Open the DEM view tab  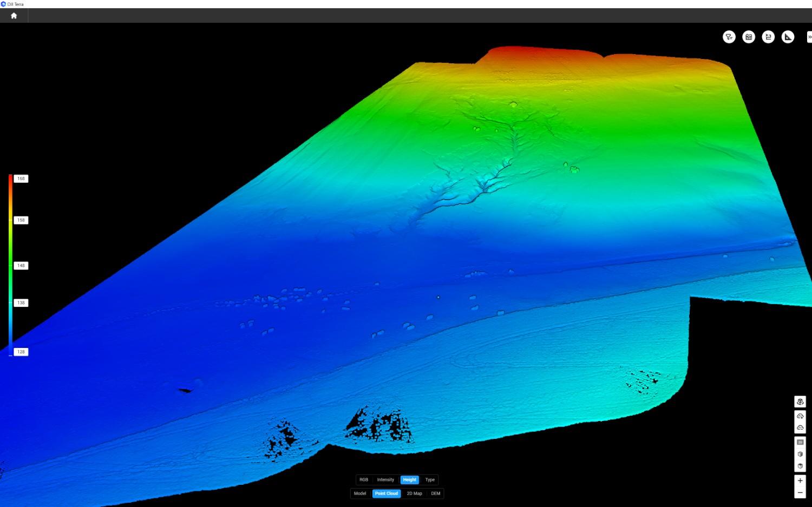pos(436,493)
